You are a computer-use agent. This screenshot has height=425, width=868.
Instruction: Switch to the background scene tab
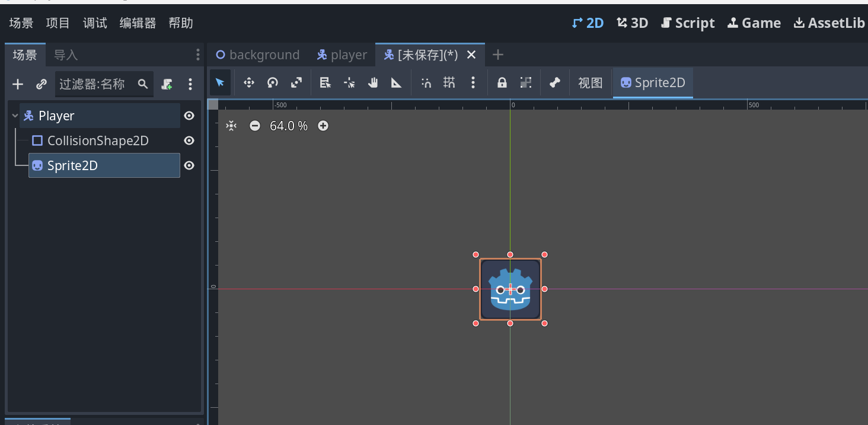click(257, 55)
